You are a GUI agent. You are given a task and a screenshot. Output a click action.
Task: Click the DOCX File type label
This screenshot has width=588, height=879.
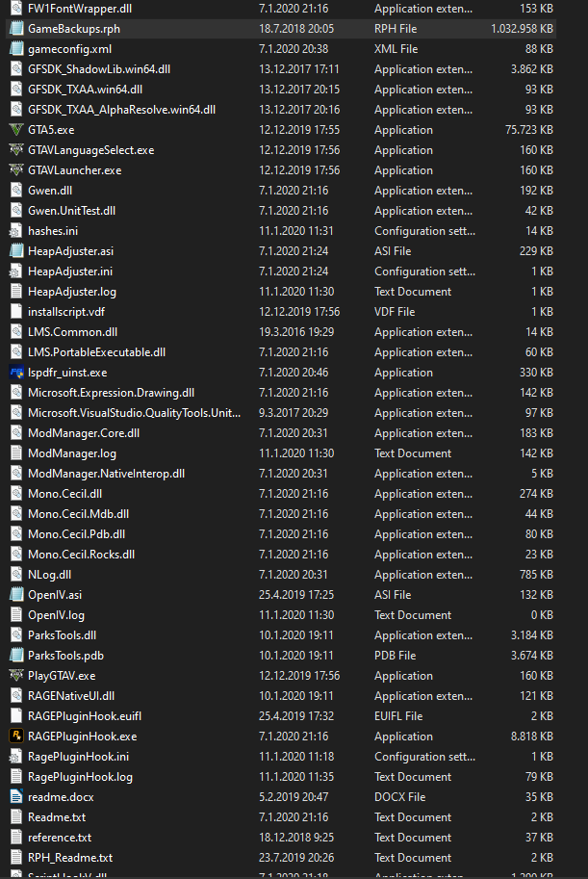pyautogui.click(x=400, y=796)
